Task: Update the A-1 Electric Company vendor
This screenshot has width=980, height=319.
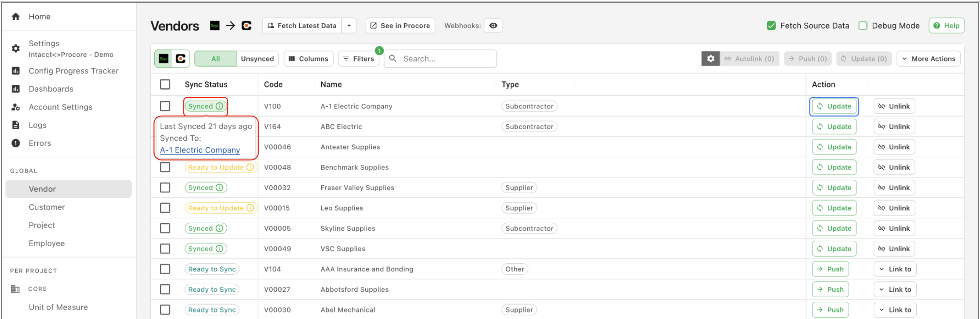Action: 834,106
